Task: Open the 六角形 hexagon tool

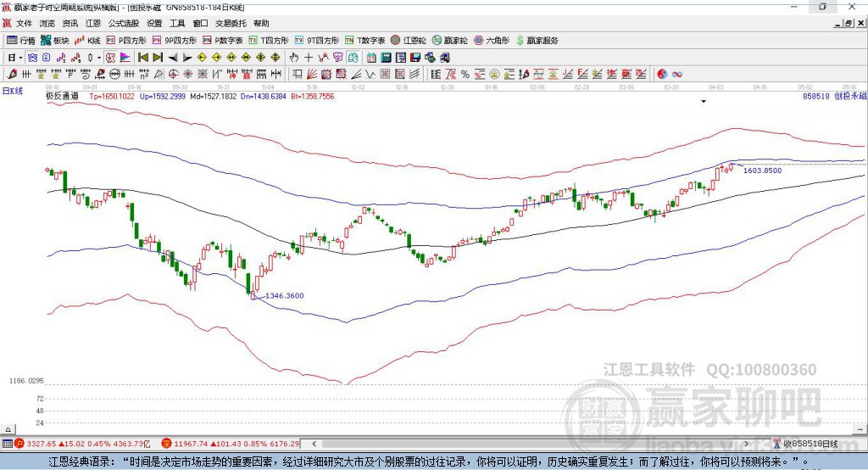Action: tap(491, 41)
